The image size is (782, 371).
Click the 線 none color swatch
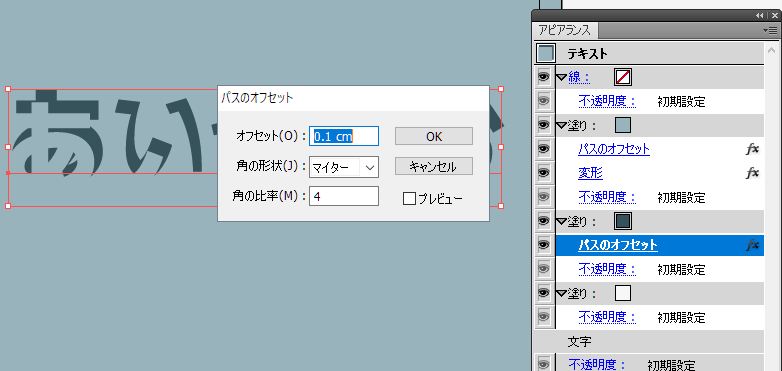click(623, 77)
